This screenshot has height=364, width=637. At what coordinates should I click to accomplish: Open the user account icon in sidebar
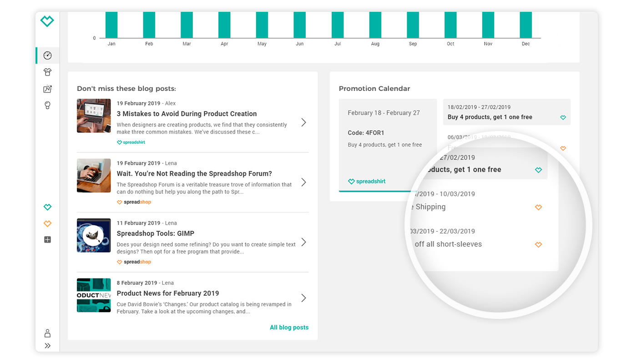pyautogui.click(x=47, y=333)
